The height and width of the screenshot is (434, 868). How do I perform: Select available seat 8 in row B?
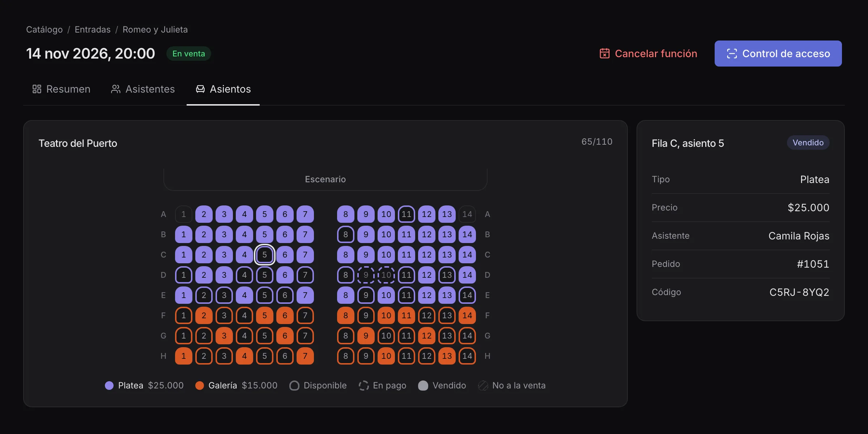pos(346,234)
